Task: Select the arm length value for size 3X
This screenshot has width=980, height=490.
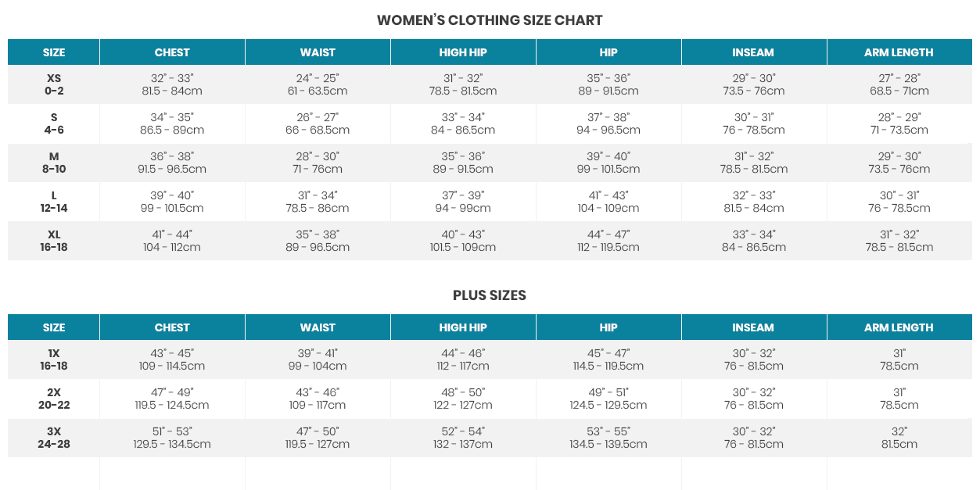Action: click(899, 438)
